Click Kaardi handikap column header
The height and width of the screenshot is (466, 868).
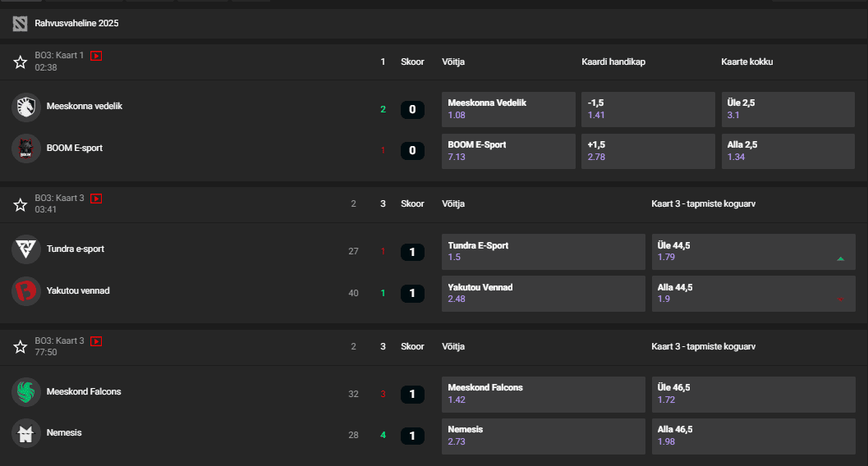point(613,62)
